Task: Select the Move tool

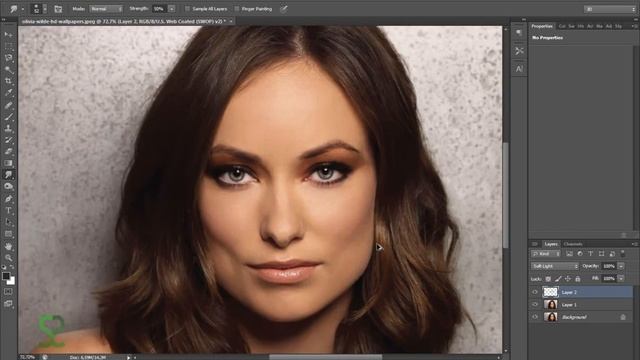Action: (8, 35)
